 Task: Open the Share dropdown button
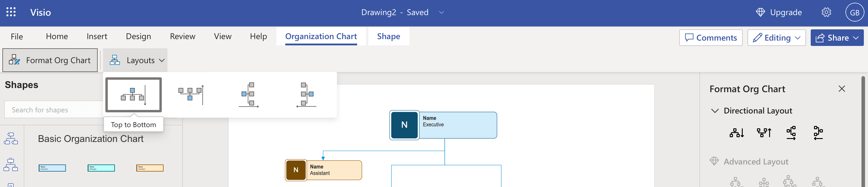click(x=837, y=38)
